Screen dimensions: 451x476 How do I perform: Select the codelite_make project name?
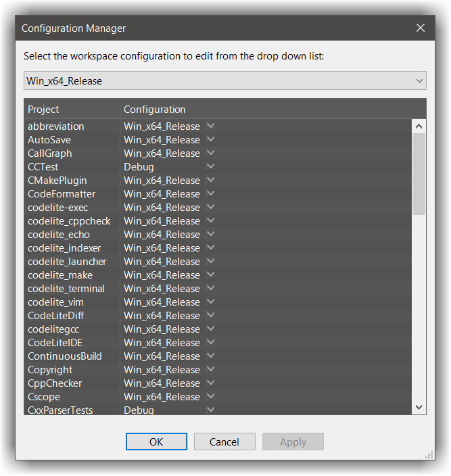(x=60, y=275)
